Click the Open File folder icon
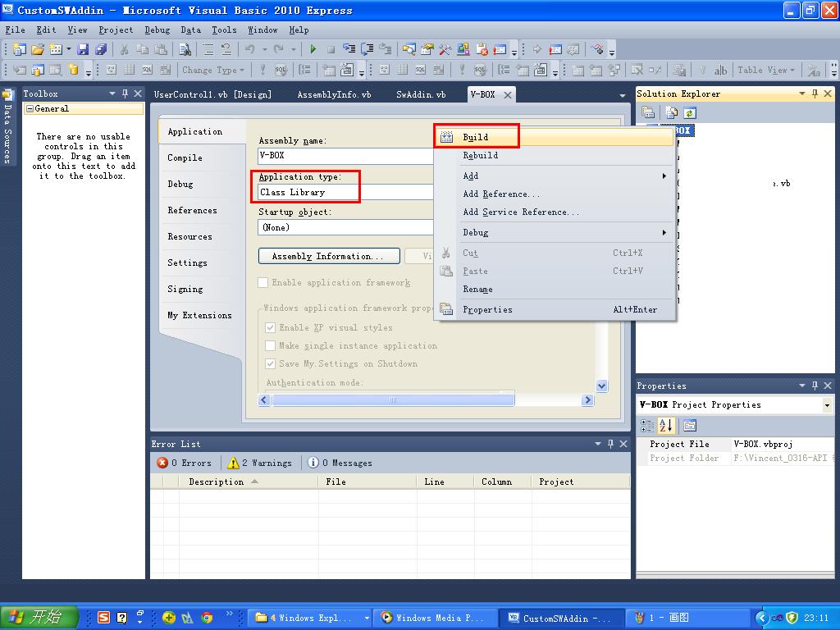 (x=38, y=50)
